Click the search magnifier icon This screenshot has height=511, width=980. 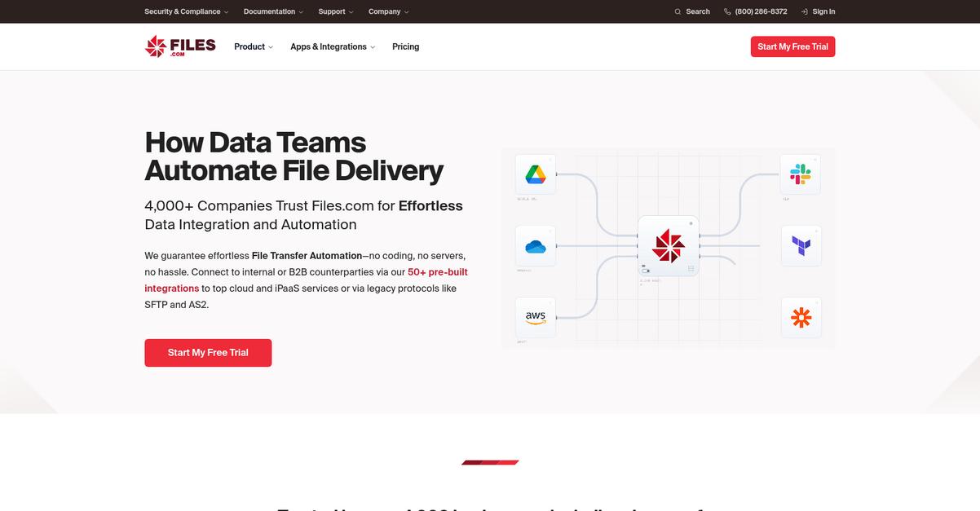(678, 11)
